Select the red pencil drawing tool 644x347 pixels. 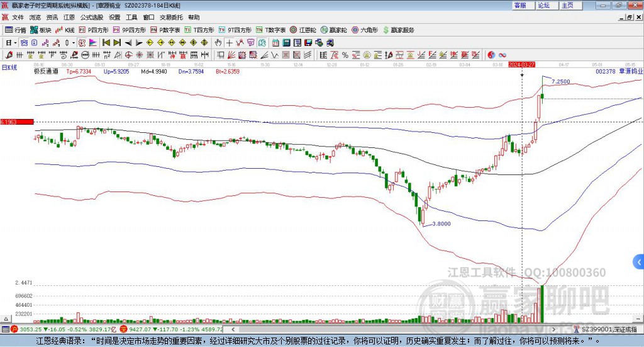(x=9, y=55)
